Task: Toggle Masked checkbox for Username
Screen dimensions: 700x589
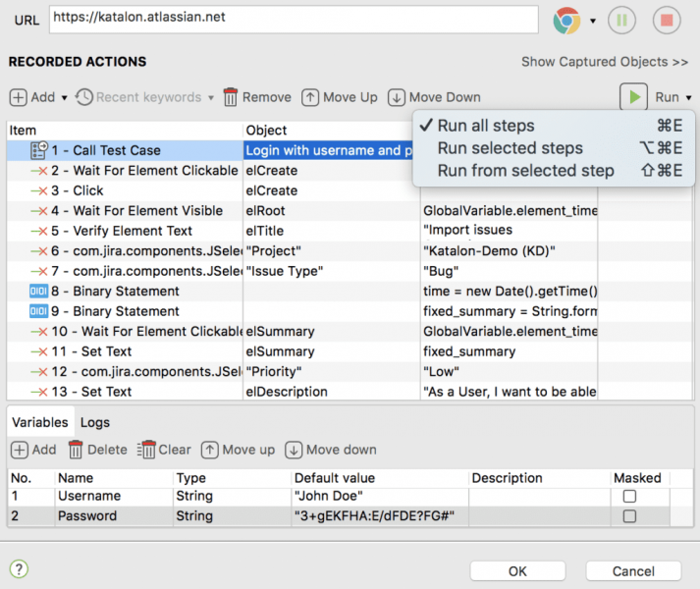Action: pyautogui.click(x=629, y=497)
